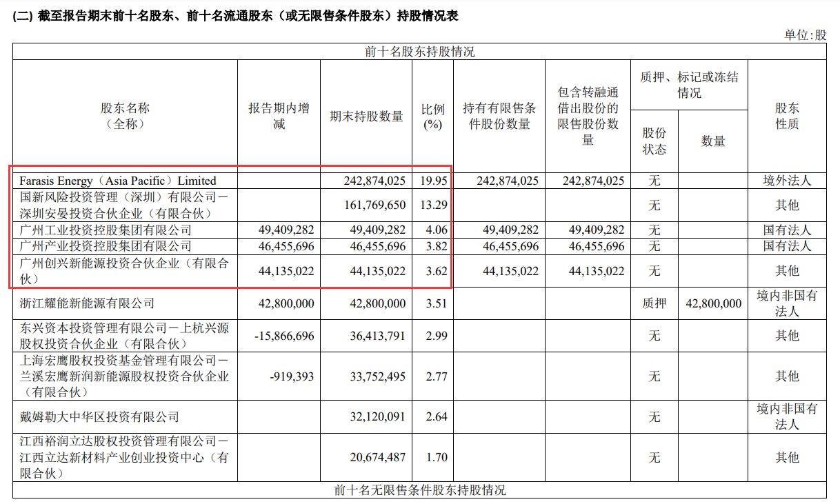Select the shareholder name 广州工业投资控股集团有限公司
Image resolution: width=840 pixels, height=504 pixels.
(105, 230)
